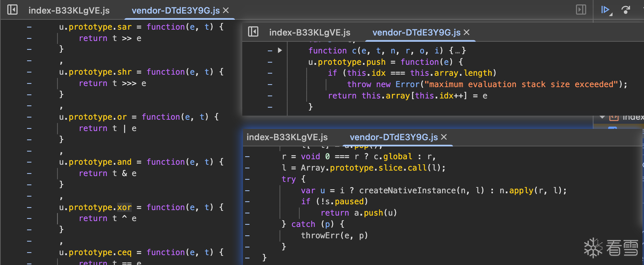Viewport: 644px width, 265px height.
Task: Click the 'u.prototype.sar' function definition
Action: pos(142,27)
